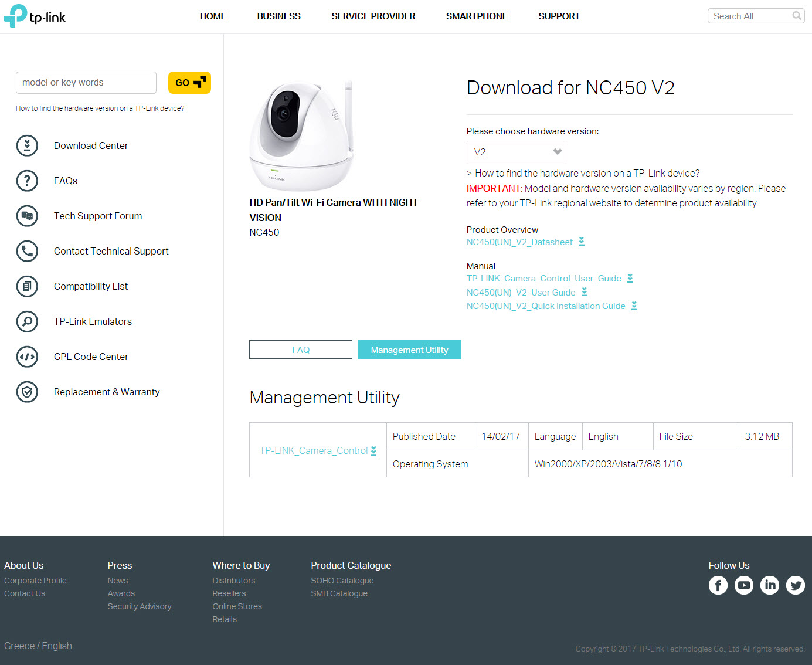Open SOHO Catalogue footer link

[x=342, y=581]
